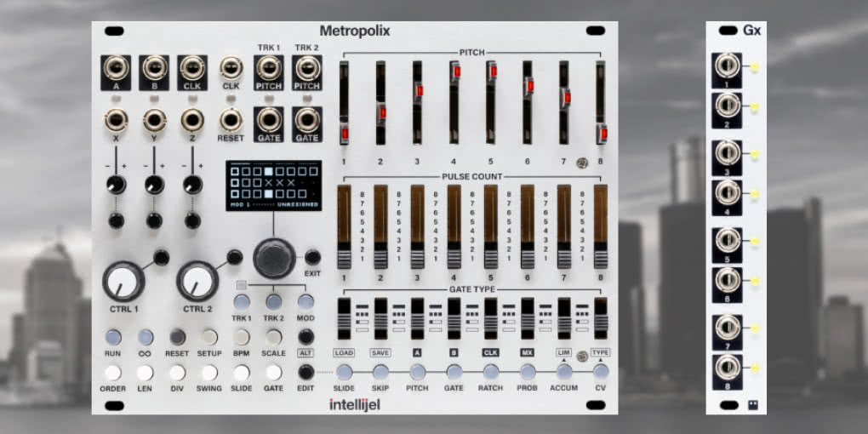Click the TRK 2 GATE jack

click(x=306, y=119)
